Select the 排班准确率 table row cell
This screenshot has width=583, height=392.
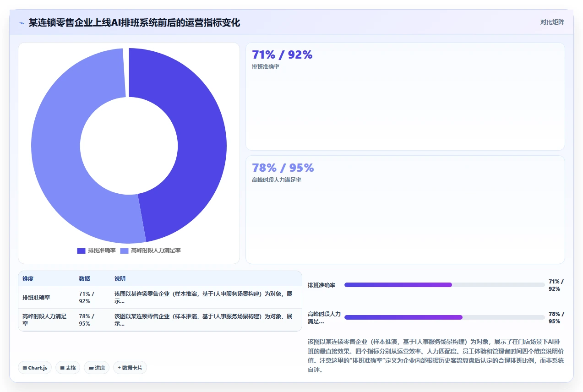(47, 297)
